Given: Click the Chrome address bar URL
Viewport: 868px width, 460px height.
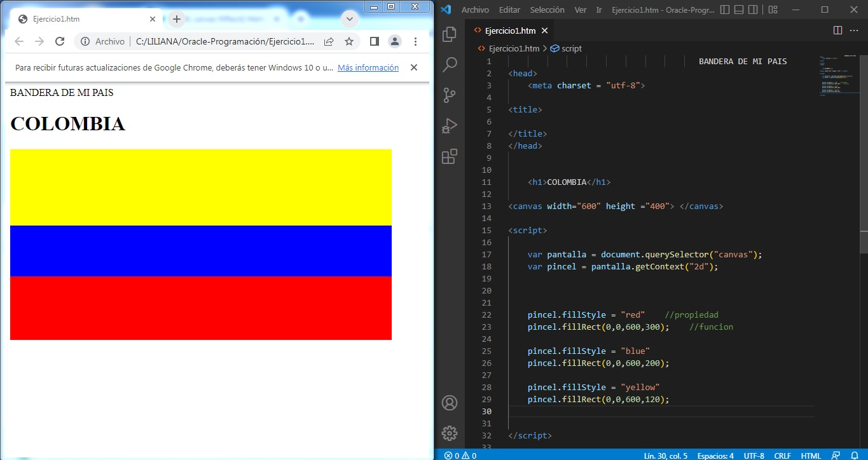Looking at the screenshot, I should [x=225, y=41].
